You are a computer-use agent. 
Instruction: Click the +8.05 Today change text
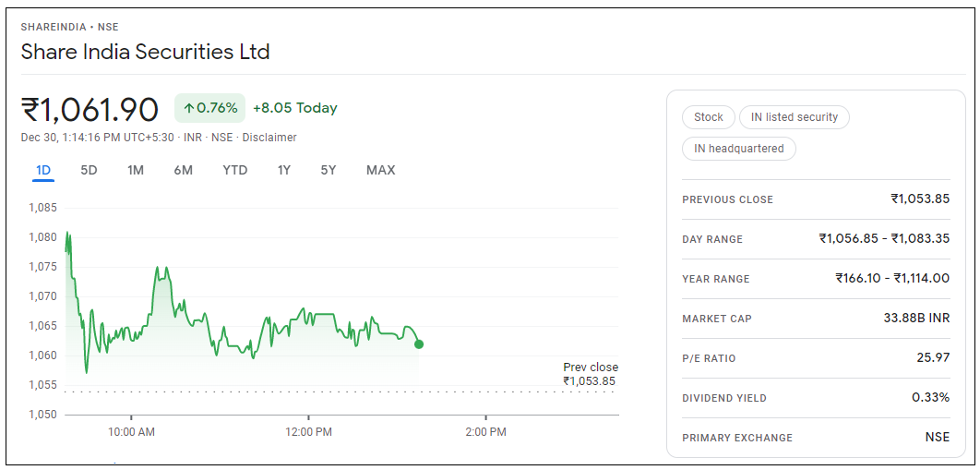(x=295, y=108)
